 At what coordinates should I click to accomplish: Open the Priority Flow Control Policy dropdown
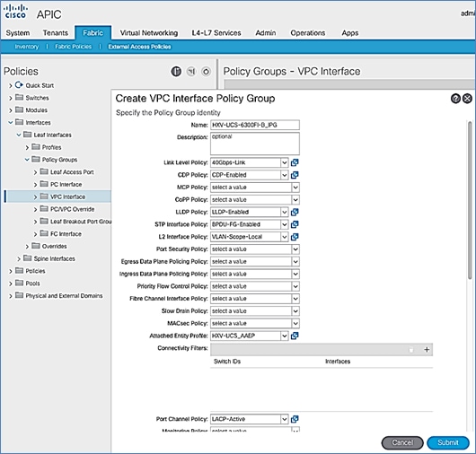pos(295,286)
